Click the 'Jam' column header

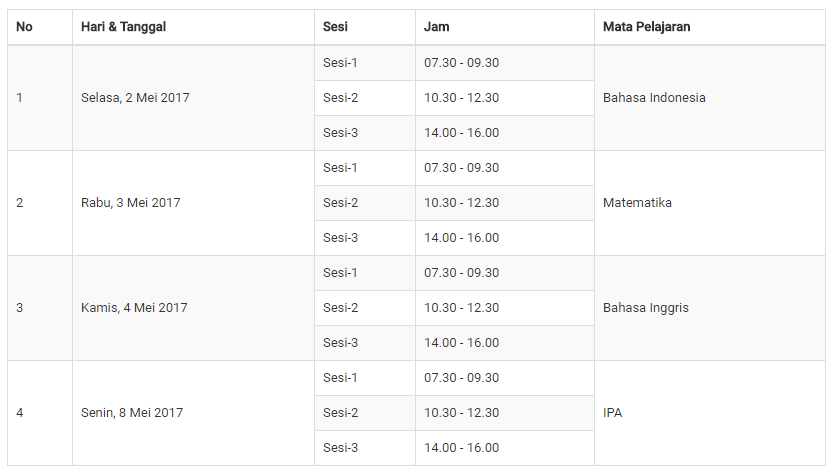click(x=505, y=27)
